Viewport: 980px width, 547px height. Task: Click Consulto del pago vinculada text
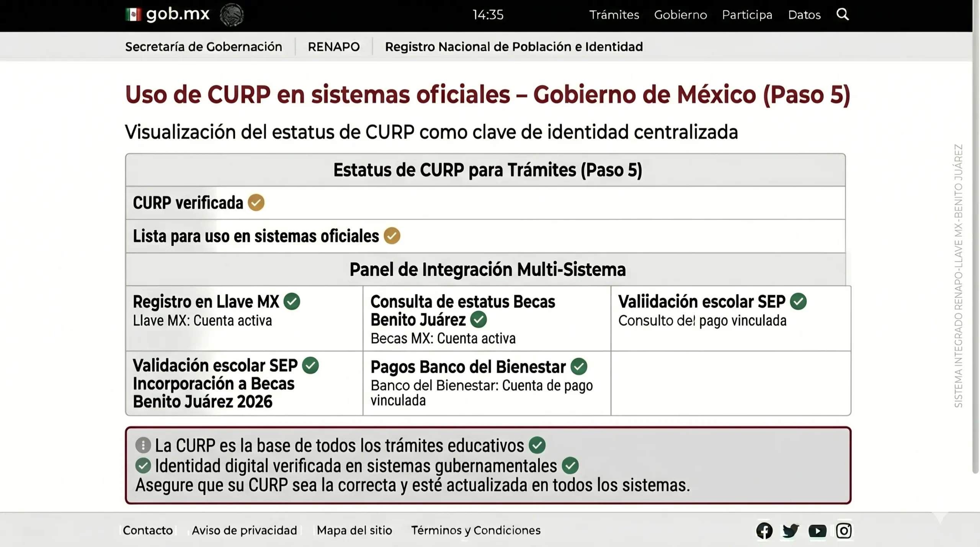pyautogui.click(x=702, y=320)
